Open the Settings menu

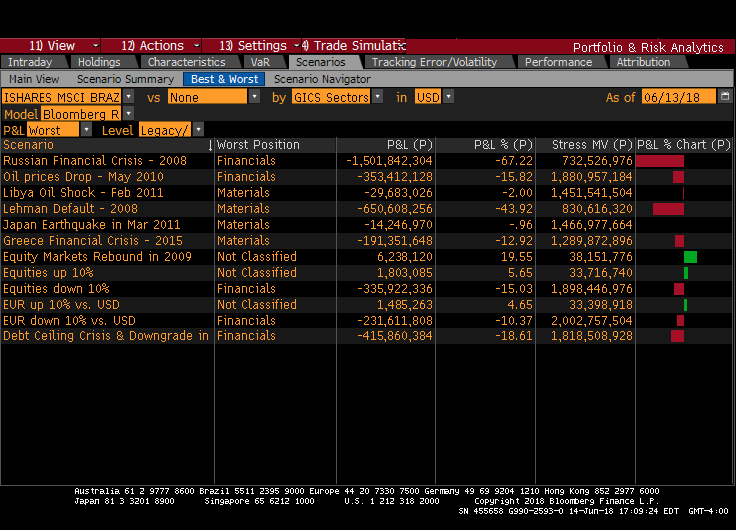click(252, 46)
